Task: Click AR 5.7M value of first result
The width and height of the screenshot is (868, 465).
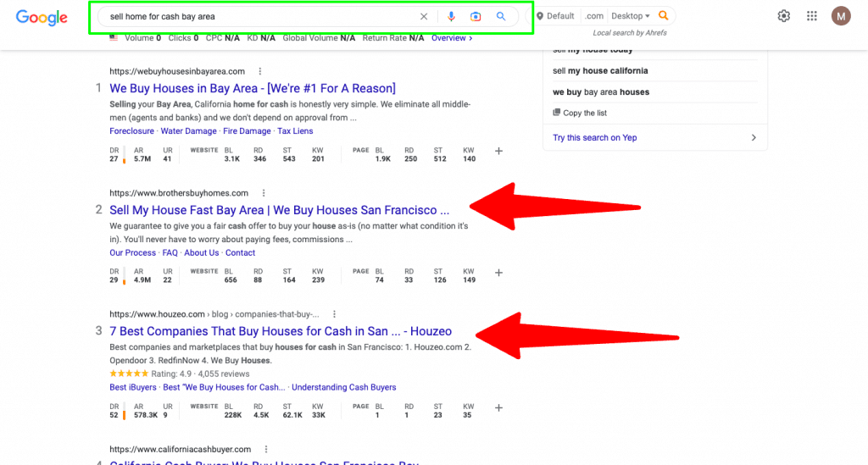Action: point(142,158)
